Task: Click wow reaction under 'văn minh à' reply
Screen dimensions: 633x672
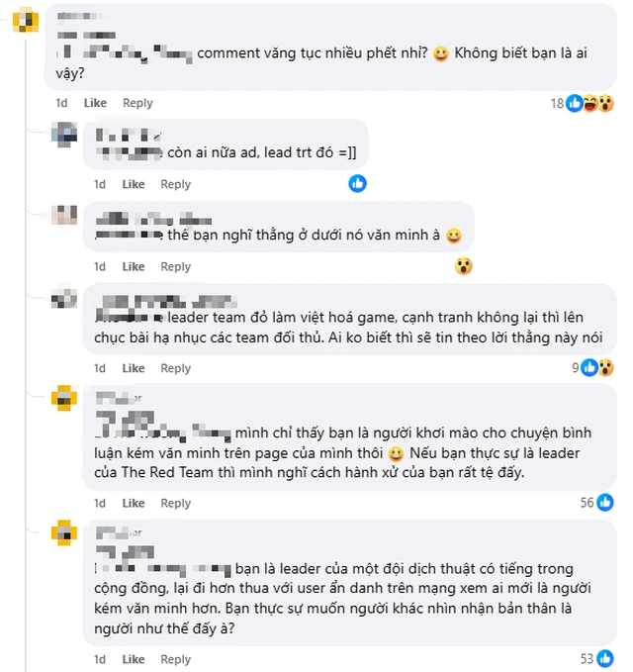Action: point(464,266)
